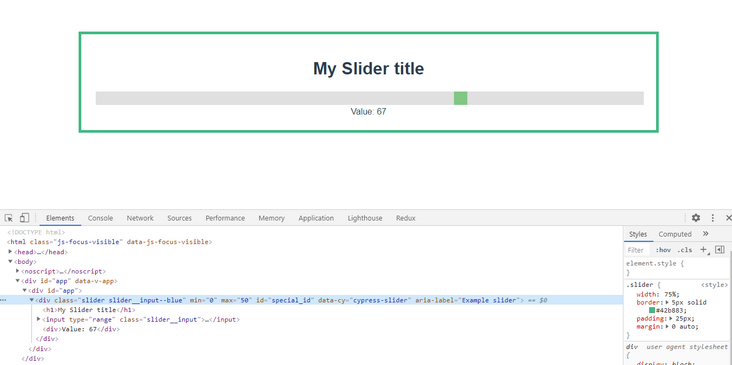Screen dimensions: 732x365
Task: Switch to the Console tab
Action: click(x=100, y=218)
